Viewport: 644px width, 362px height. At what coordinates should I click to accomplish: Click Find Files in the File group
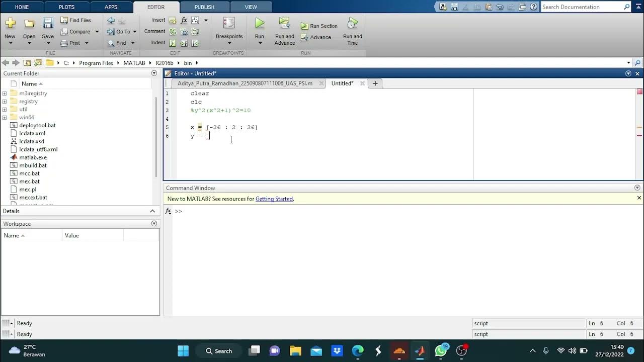(x=75, y=20)
